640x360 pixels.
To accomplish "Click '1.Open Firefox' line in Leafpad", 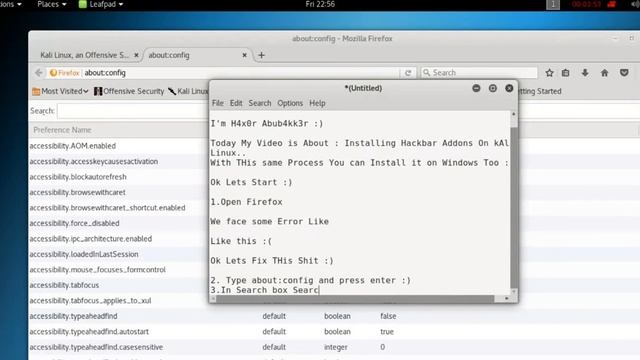I will point(246,202).
